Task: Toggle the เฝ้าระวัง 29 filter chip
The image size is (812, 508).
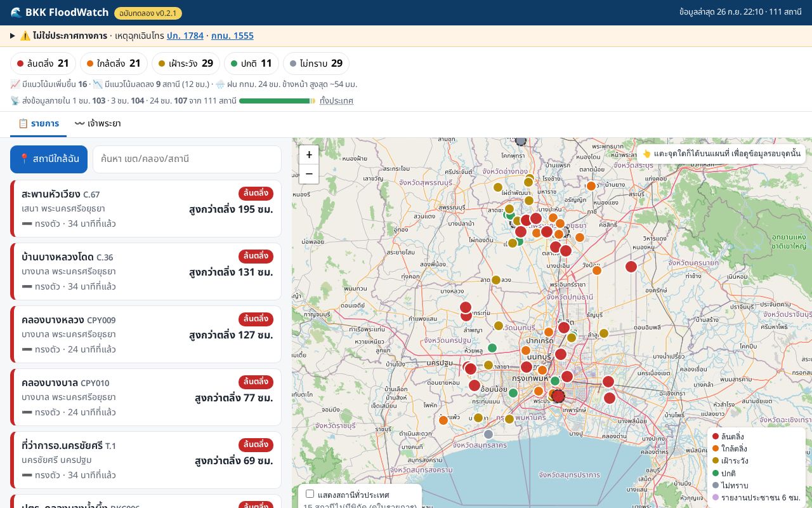Action: (186, 63)
